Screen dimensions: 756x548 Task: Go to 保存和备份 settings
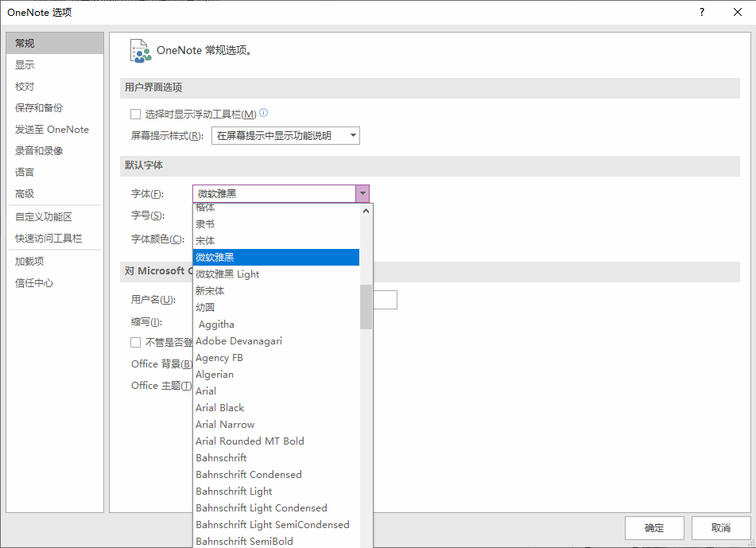[x=55, y=108]
